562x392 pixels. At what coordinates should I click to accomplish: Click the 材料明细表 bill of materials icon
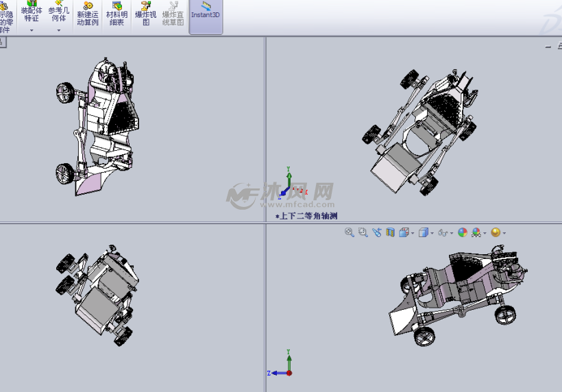117,15
